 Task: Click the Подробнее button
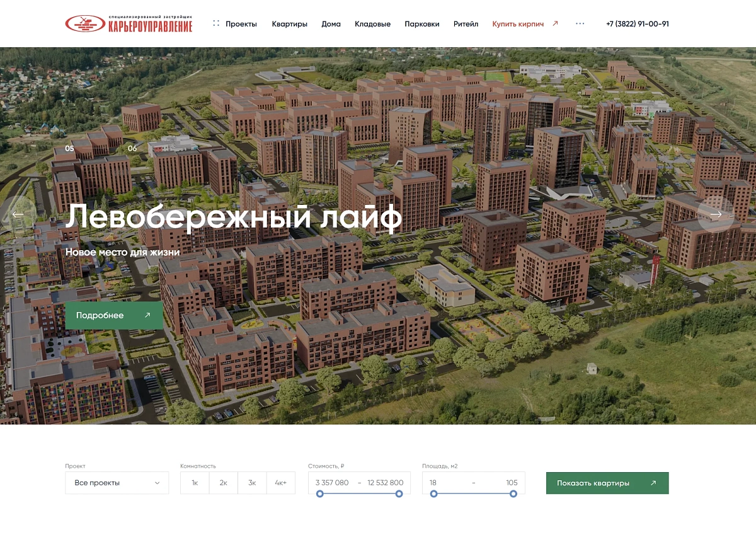(x=113, y=315)
